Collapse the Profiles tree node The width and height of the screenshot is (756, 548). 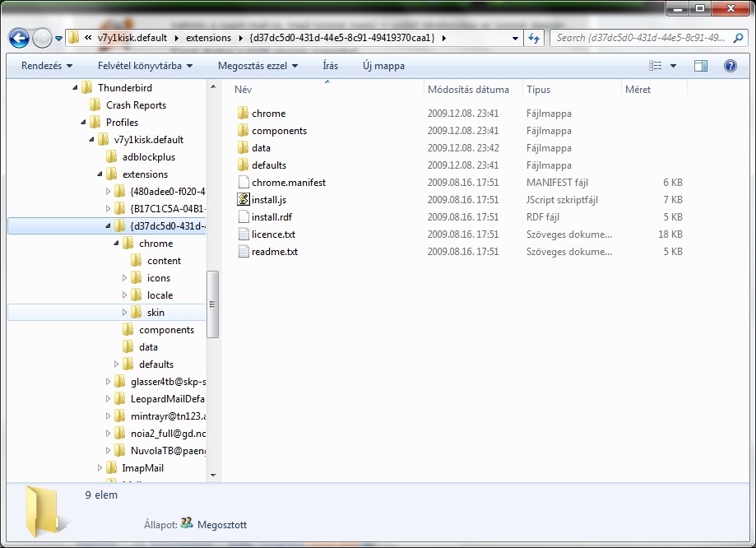pos(83,123)
